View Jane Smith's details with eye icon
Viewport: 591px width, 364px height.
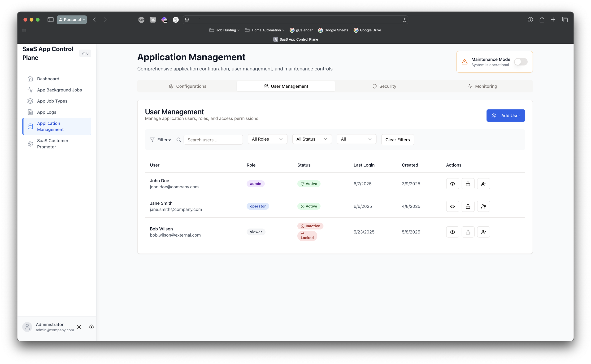(x=452, y=206)
